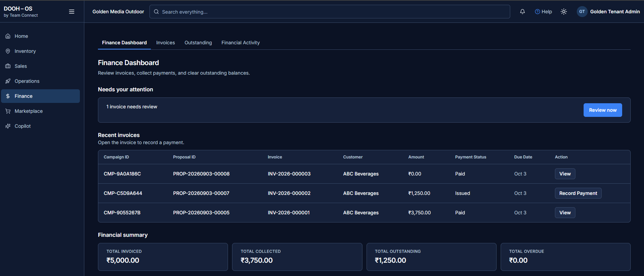Click the Sales briefcase icon

pos(8,66)
